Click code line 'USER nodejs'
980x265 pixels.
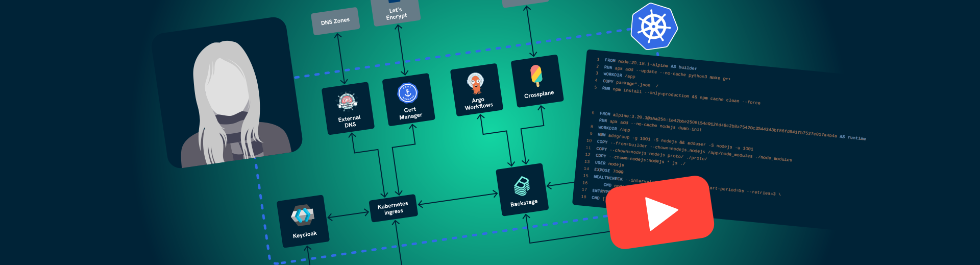[609, 163]
